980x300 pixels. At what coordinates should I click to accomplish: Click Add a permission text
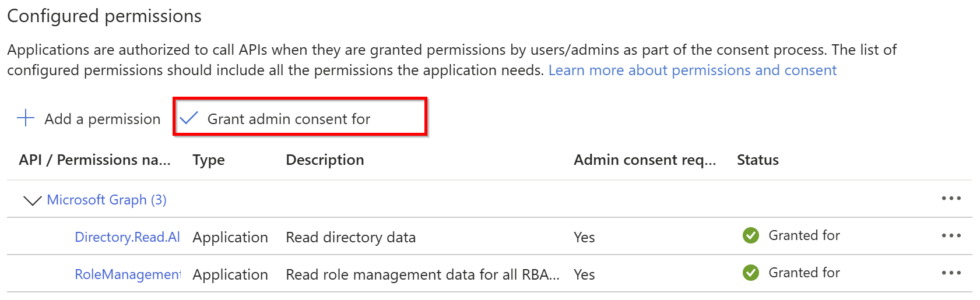point(103,119)
